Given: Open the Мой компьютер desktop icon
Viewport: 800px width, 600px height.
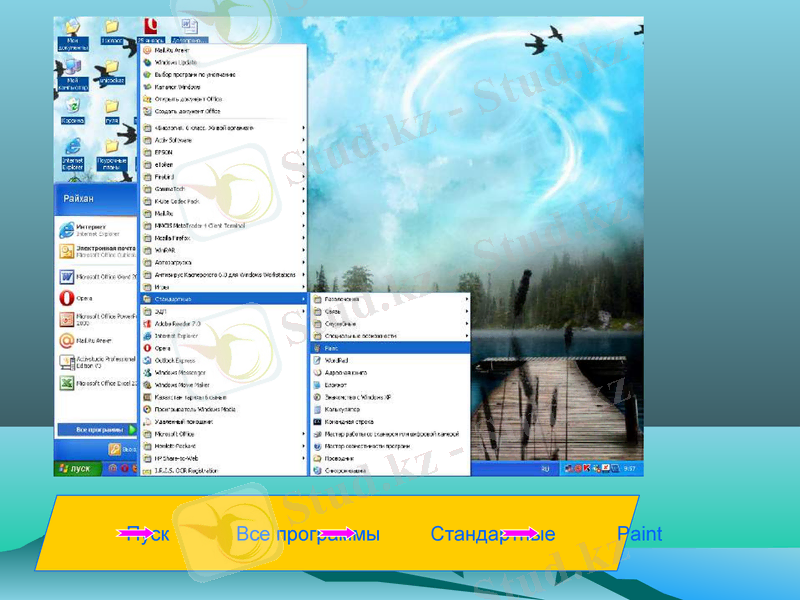Looking at the screenshot, I should [72, 72].
